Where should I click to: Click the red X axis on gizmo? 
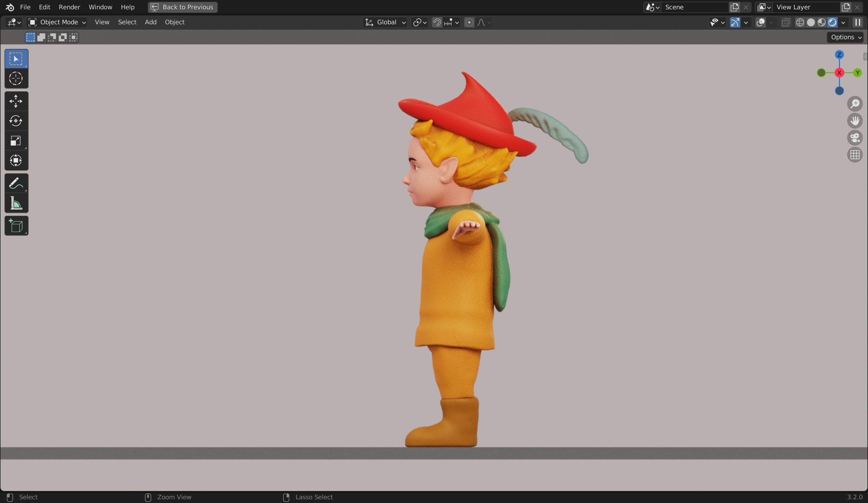click(x=839, y=73)
